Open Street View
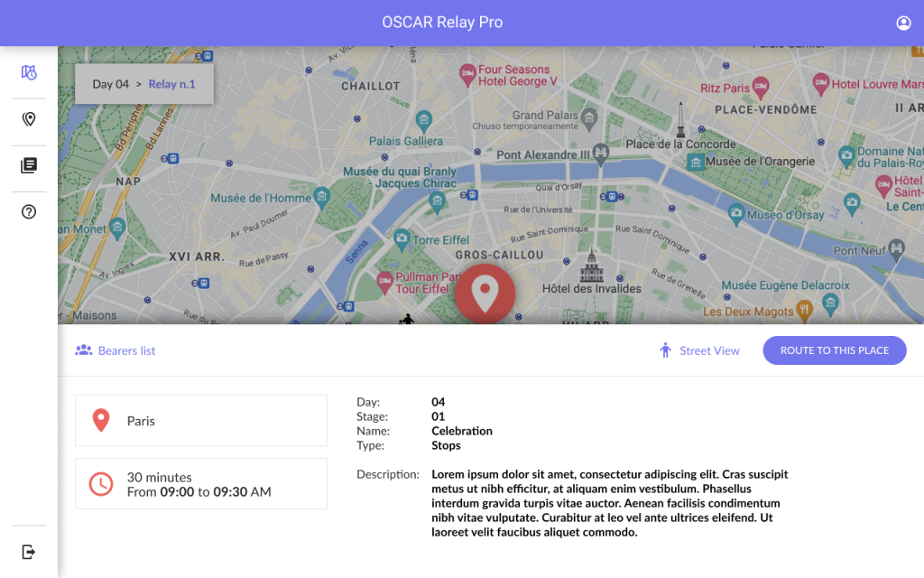This screenshot has width=924, height=578. [x=699, y=350]
